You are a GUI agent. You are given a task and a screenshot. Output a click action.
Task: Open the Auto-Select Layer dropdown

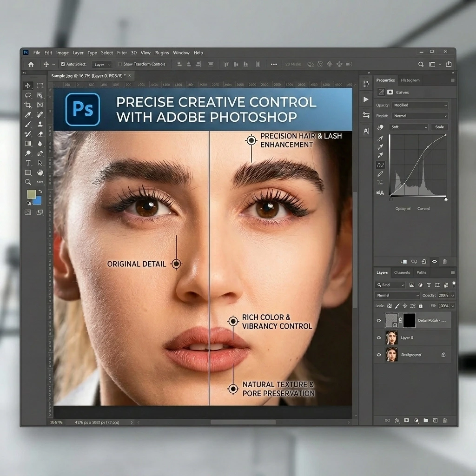102,64
